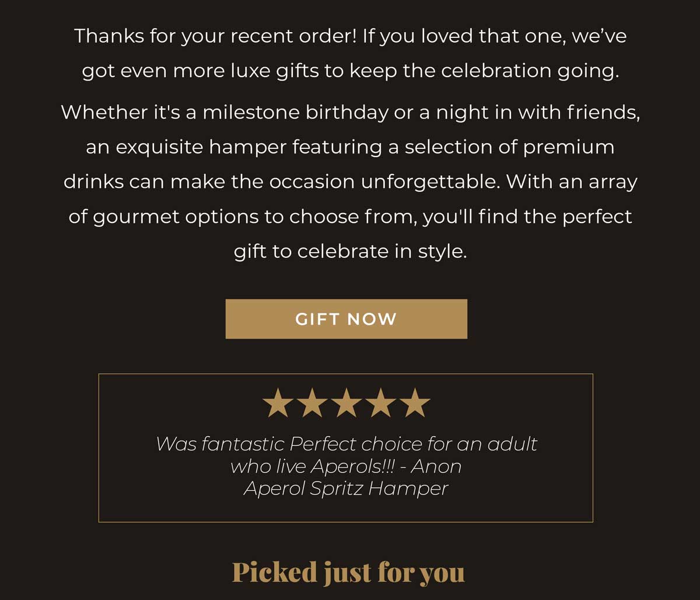Click the line mentioning 'luxe gifts'
The height and width of the screenshot is (600, 700).
pyautogui.click(x=350, y=71)
